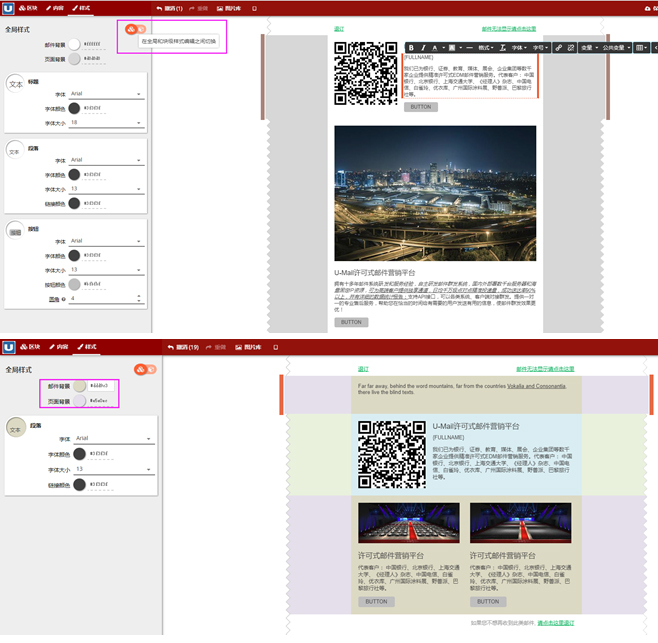Open the 字号 size dropdown in editor toolbar
The height and width of the screenshot is (643, 658).
tap(540, 48)
